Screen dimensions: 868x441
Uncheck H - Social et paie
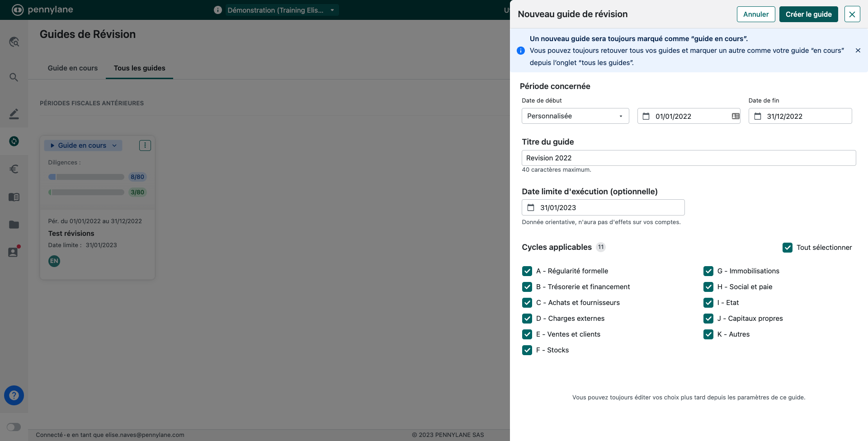point(708,287)
